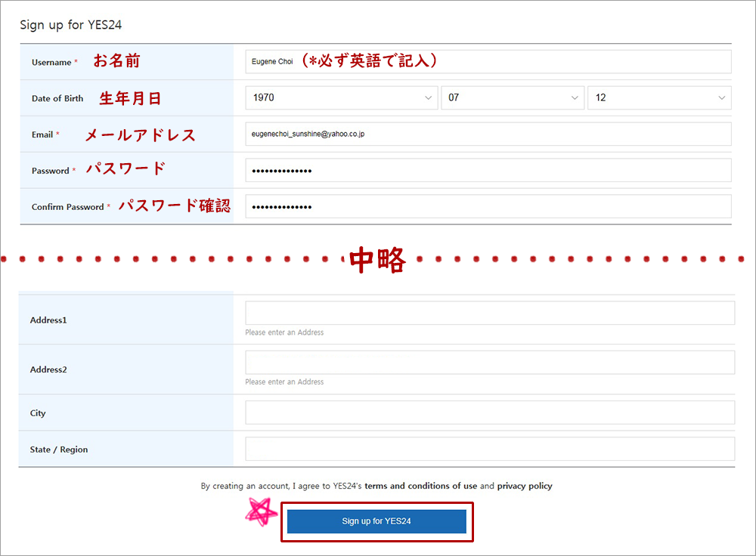
Task: Click the 'State / Region' label
Action: pos(59,449)
